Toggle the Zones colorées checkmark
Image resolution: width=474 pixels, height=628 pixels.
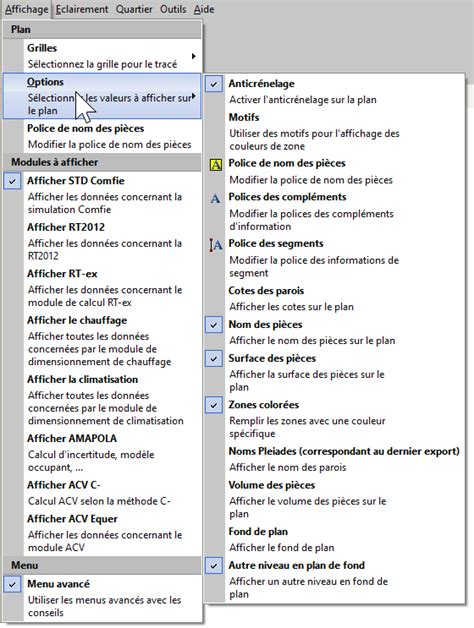[214, 405]
